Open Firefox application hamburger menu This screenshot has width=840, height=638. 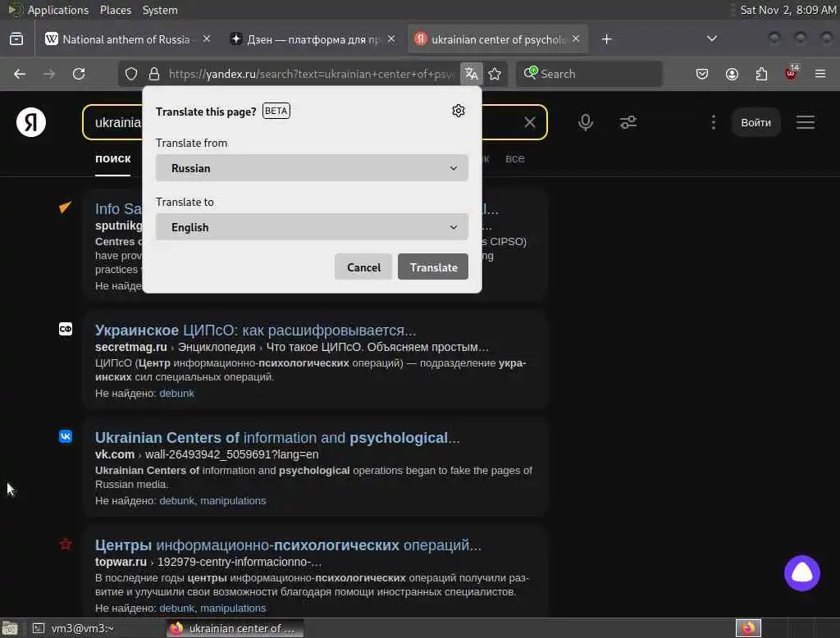pos(820,74)
